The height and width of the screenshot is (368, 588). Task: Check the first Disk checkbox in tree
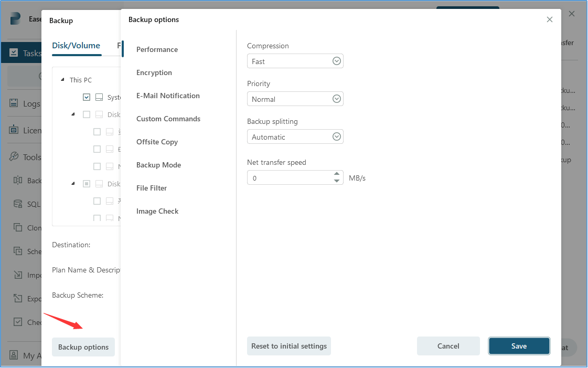(87, 114)
